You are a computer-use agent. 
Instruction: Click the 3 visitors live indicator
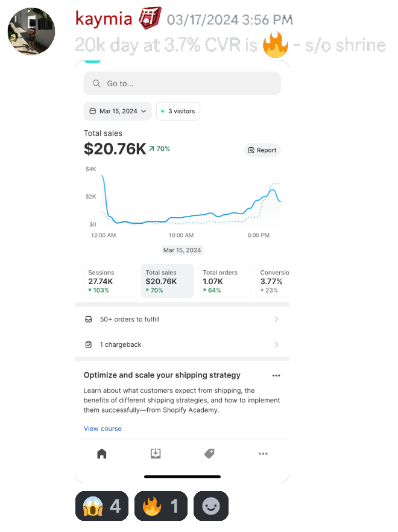click(x=178, y=111)
